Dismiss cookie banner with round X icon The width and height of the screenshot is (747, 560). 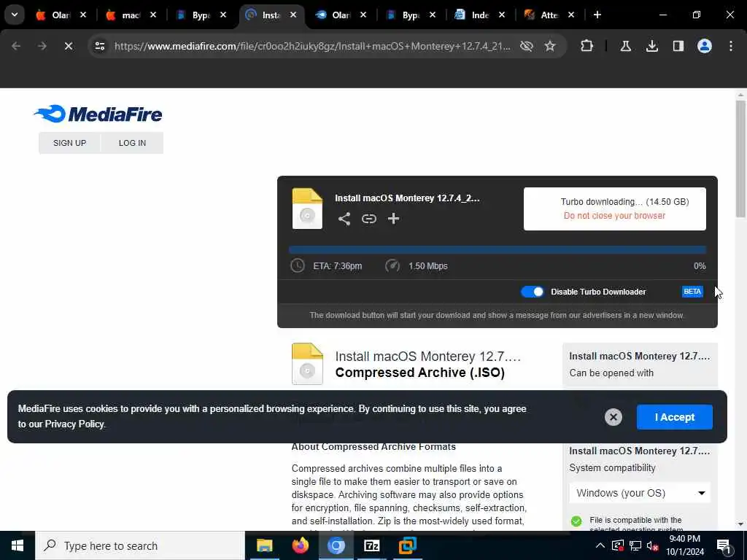[613, 417]
